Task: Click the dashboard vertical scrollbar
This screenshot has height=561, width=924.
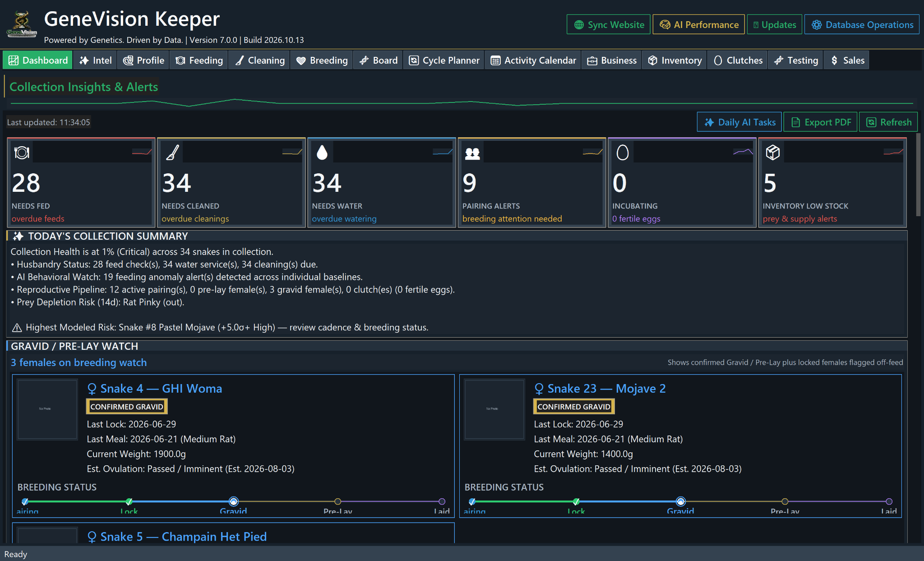Action: click(x=918, y=175)
